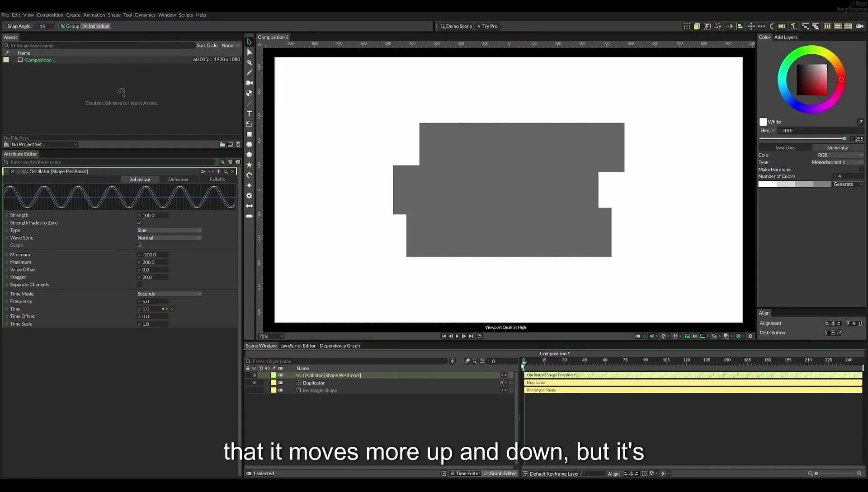Adjust the color value slider at 255
The image size is (868, 492).
(x=802, y=139)
